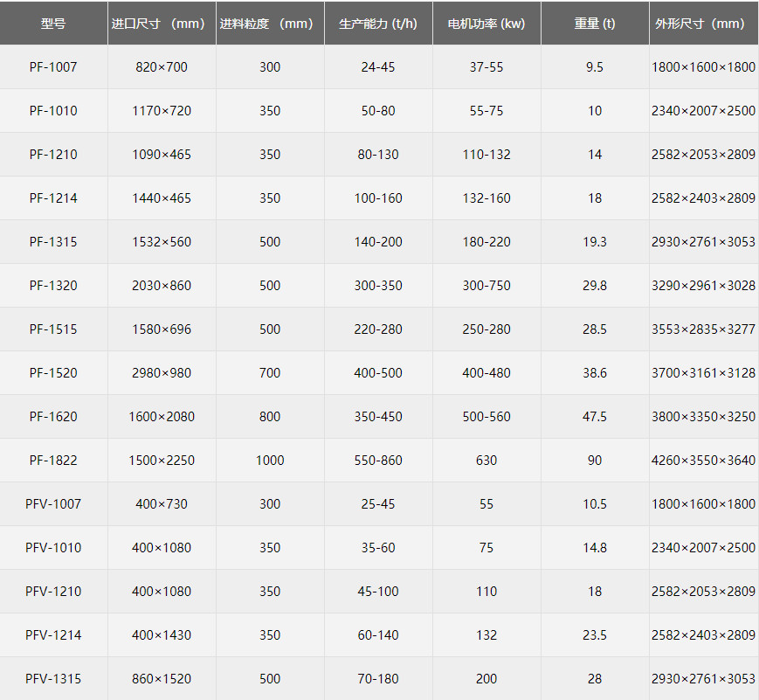Screen dimensions: 759x700
Task: Click the 外形尺寸 (mm) column header
Action: (x=703, y=24)
